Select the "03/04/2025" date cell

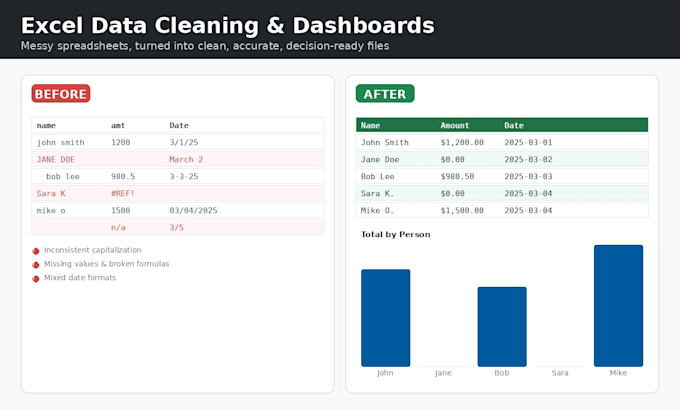(193, 210)
